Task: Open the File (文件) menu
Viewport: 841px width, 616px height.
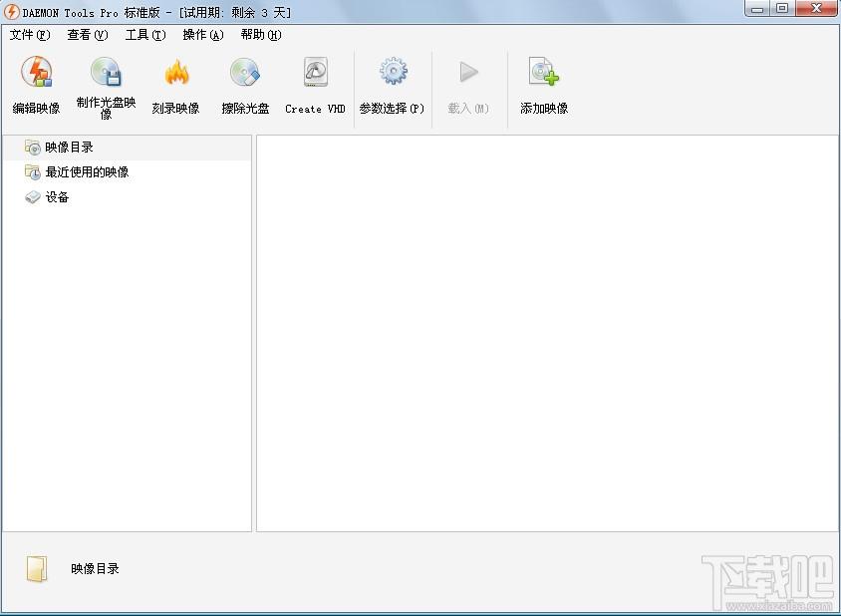Action: point(29,35)
